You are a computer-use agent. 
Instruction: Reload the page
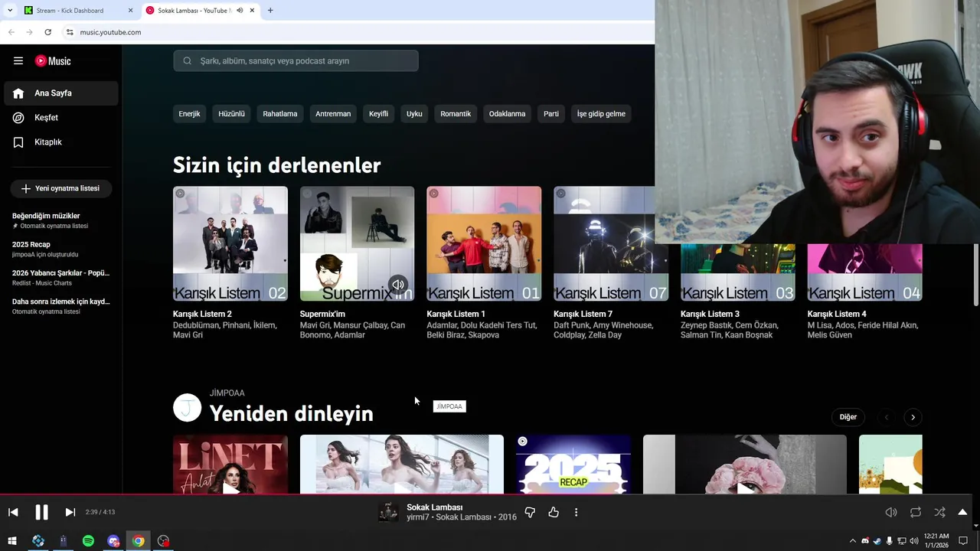pos(47,32)
